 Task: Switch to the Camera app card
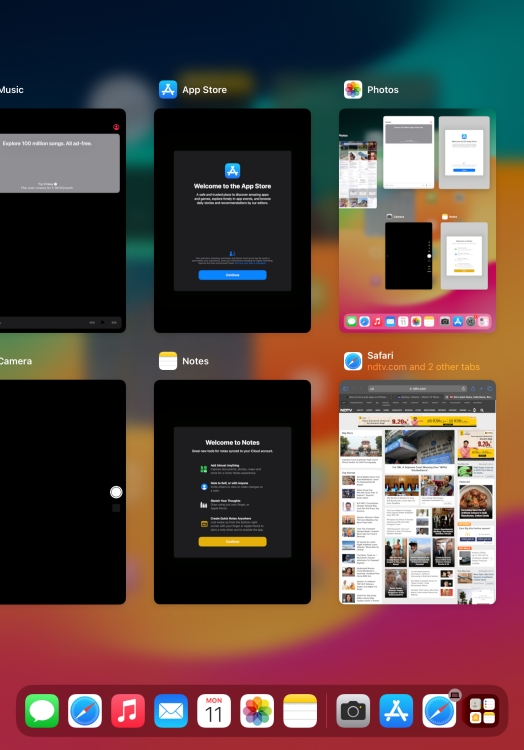[62, 492]
